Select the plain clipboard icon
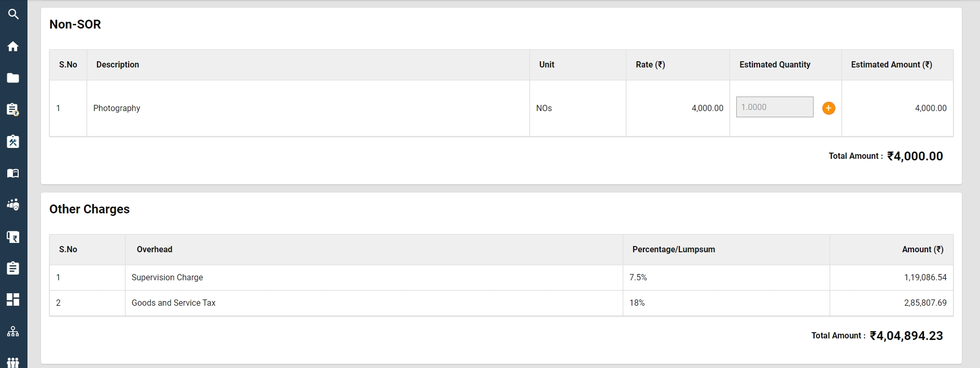This screenshot has width=980, height=368. click(13, 268)
